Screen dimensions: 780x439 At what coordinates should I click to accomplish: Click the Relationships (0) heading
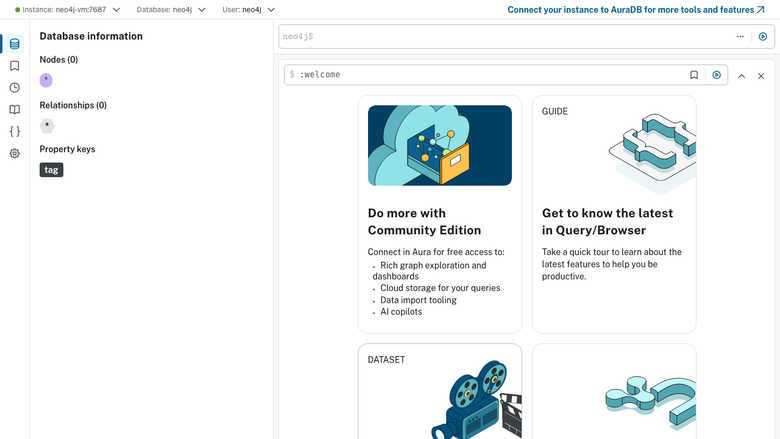point(73,105)
